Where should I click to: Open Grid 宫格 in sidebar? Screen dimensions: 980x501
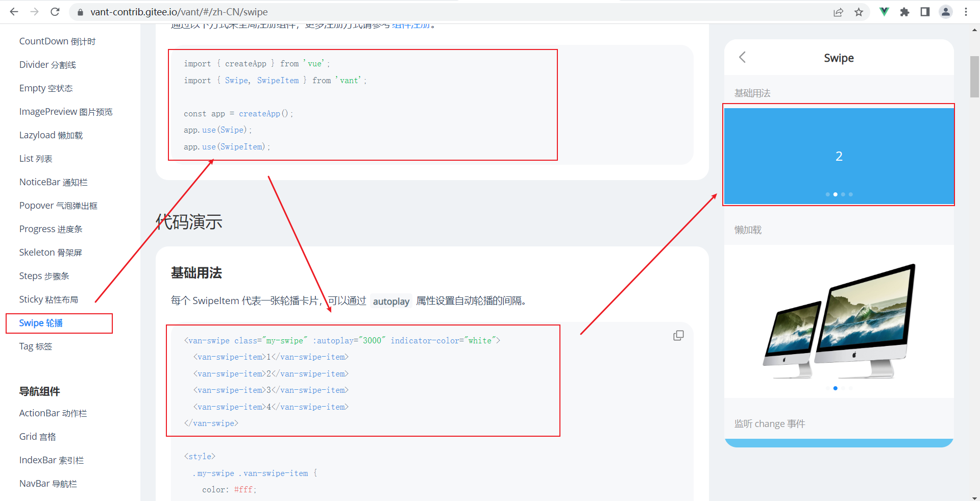pos(38,437)
